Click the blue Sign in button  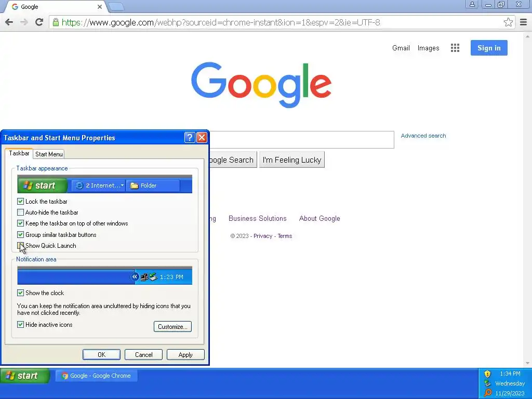click(x=489, y=48)
